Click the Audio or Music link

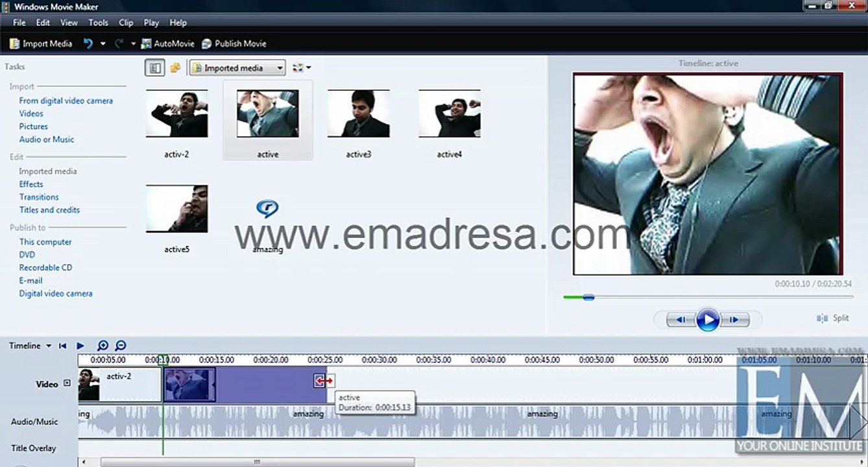46,139
